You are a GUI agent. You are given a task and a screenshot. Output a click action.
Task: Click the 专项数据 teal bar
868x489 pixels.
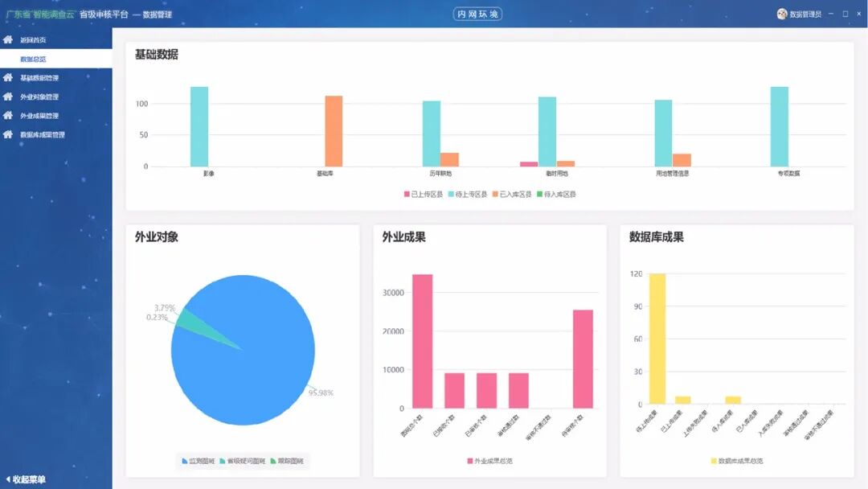click(x=780, y=126)
